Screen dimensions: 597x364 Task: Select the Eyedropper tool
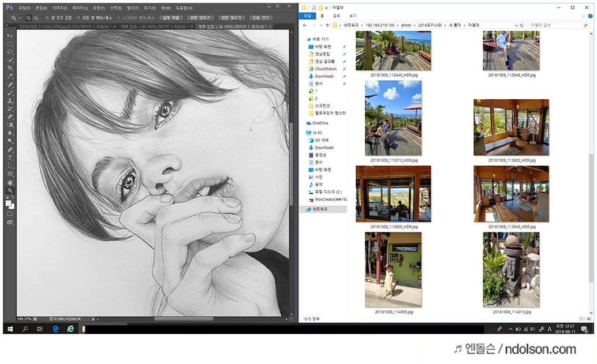pyautogui.click(x=10, y=76)
